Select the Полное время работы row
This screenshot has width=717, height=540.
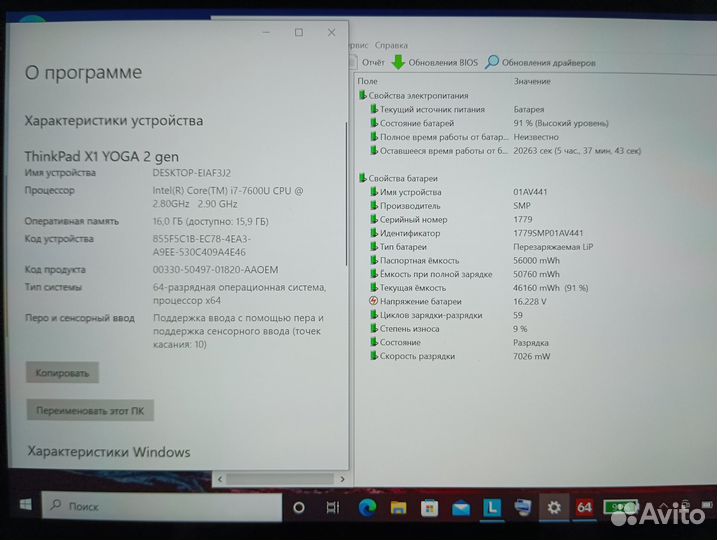click(464, 137)
